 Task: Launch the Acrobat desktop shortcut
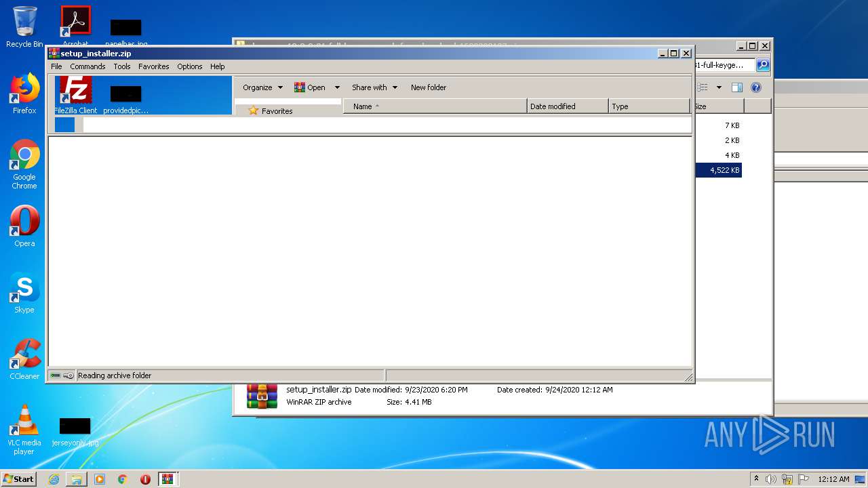coord(75,27)
